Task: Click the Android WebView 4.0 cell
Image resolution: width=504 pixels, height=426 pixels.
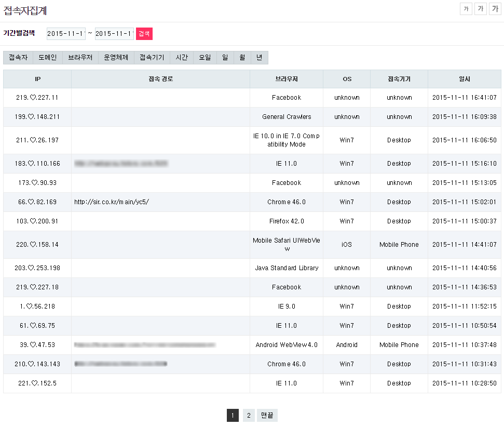Action: pos(287,345)
